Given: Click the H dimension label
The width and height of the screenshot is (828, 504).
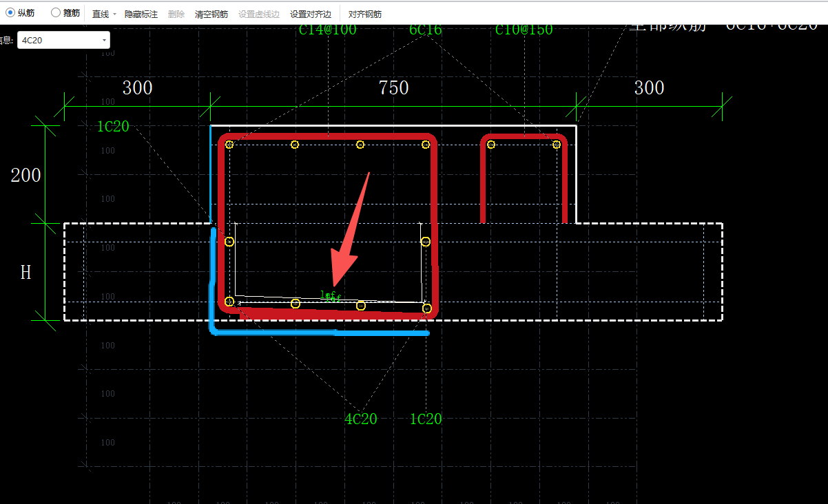Looking at the screenshot, I should (x=25, y=273).
